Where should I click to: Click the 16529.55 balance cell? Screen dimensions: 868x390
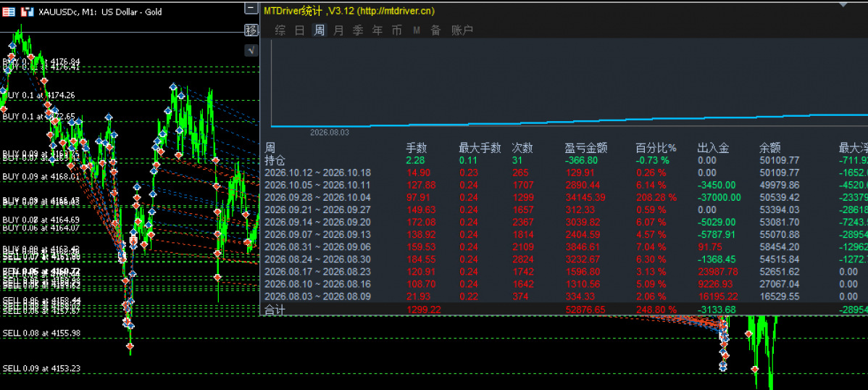coord(780,296)
